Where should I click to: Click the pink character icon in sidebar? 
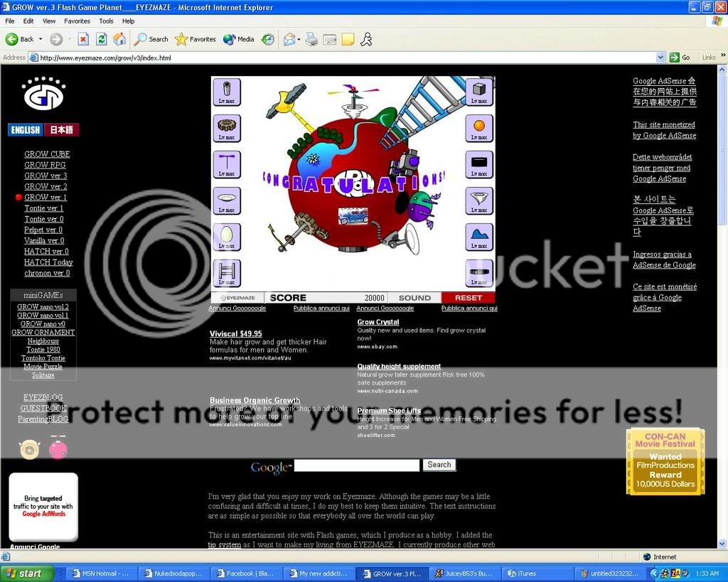(58, 448)
